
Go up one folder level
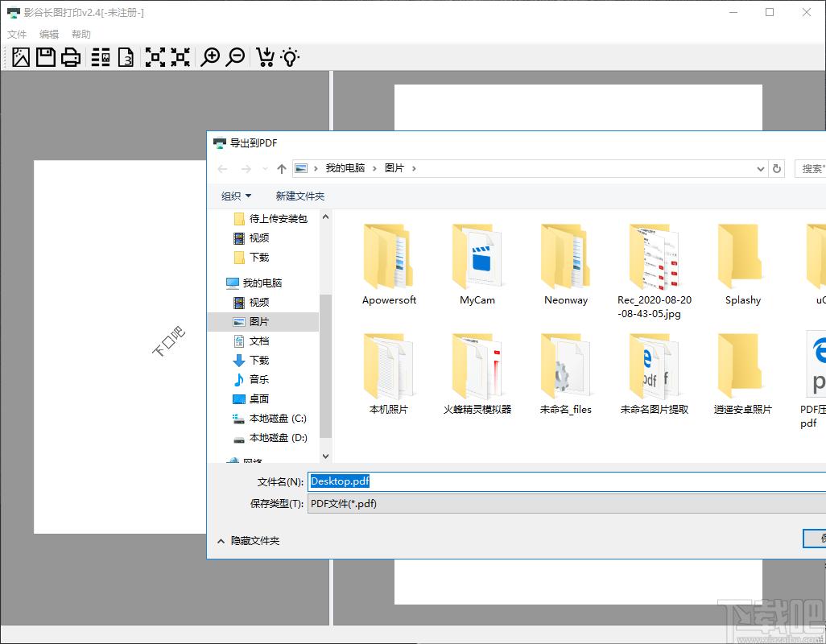[x=282, y=169]
